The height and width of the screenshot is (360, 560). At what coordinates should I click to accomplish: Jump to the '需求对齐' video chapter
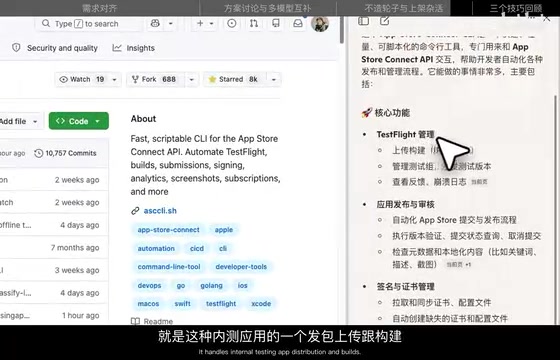(x=99, y=8)
